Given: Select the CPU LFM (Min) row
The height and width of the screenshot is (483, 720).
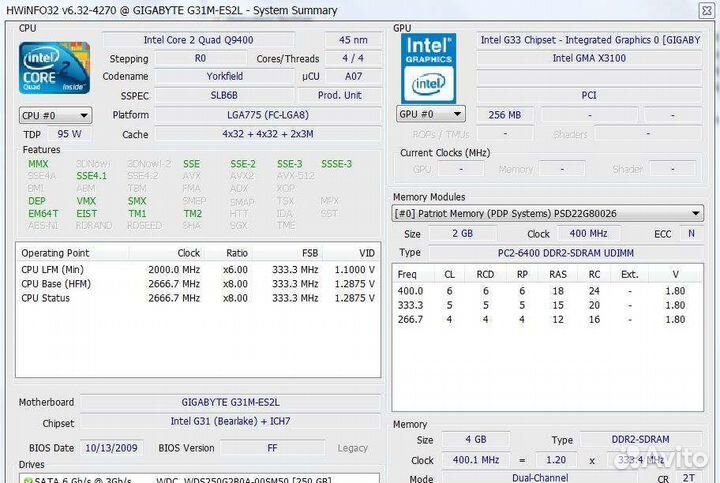Looking at the screenshot, I should click(x=198, y=270).
